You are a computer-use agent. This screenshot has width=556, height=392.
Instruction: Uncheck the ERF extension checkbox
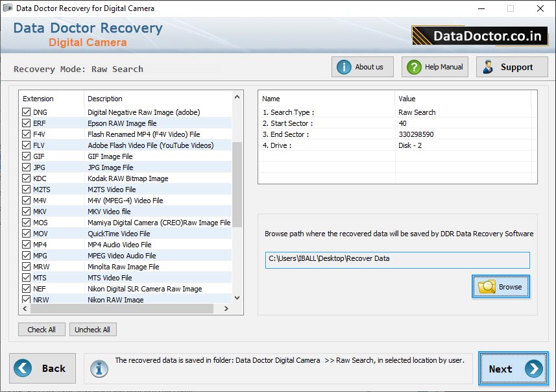[x=26, y=123]
